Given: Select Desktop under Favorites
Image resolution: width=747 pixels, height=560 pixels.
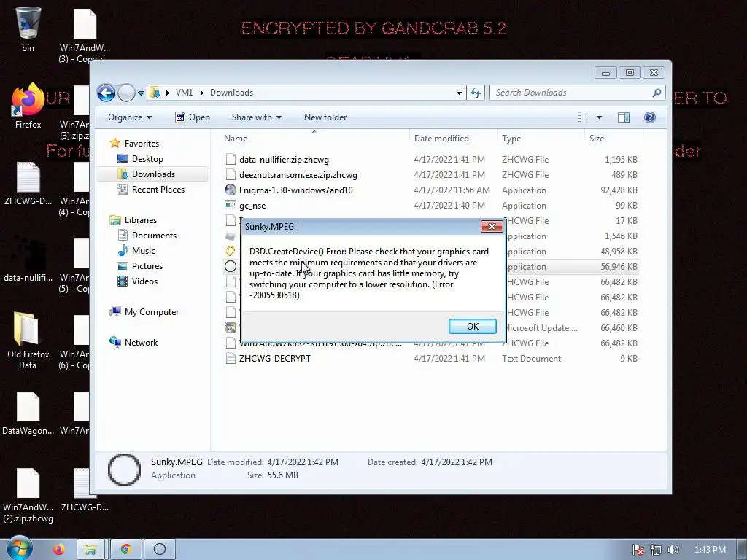Looking at the screenshot, I should (x=147, y=158).
